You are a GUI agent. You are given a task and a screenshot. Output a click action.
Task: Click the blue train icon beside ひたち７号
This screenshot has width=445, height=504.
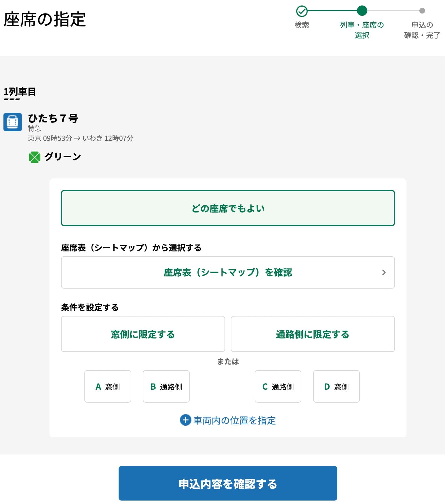(13, 122)
